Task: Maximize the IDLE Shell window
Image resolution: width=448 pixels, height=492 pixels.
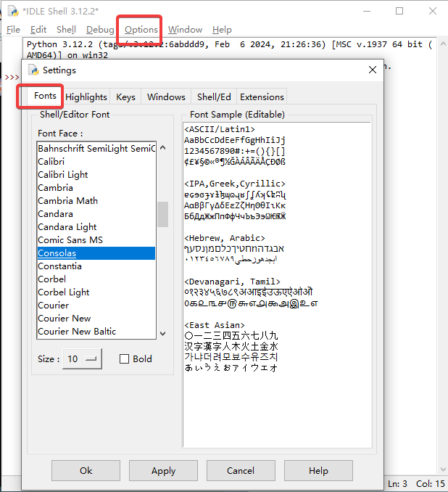Action: pyautogui.click(x=399, y=12)
